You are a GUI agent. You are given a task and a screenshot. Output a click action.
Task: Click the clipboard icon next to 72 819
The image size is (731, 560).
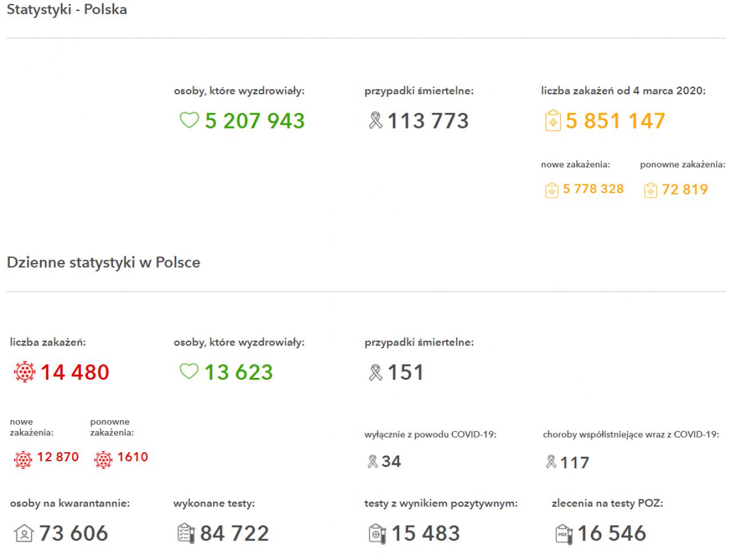(x=650, y=190)
